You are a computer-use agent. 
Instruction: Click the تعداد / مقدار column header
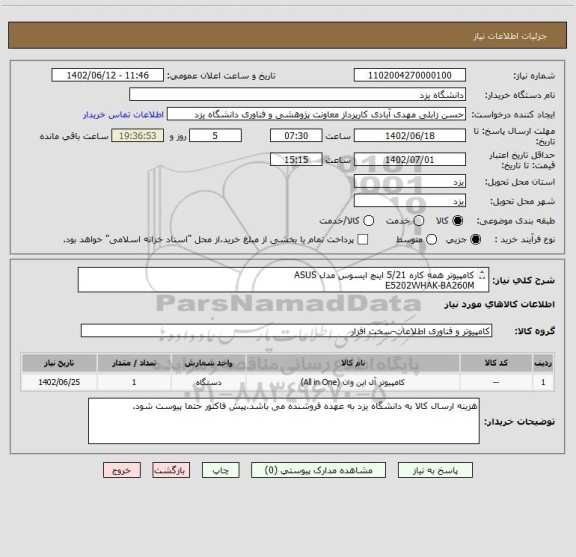click(134, 363)
